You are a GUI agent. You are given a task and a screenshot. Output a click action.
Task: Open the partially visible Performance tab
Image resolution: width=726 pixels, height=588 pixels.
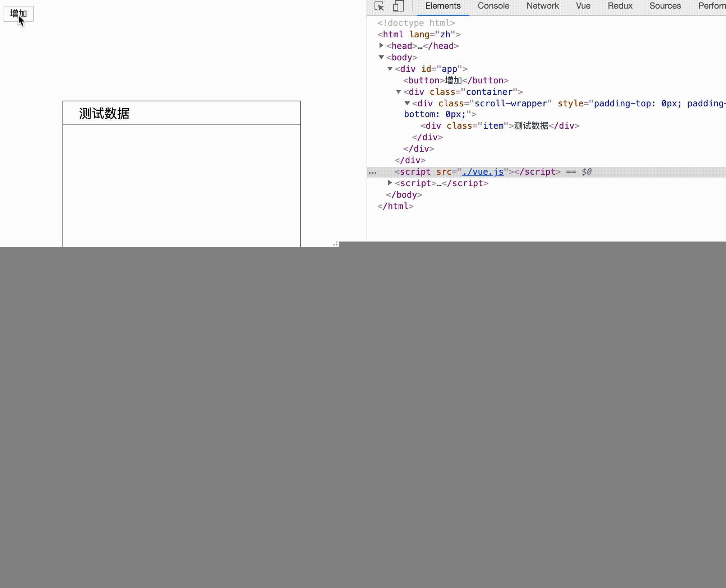(x=712, y=6)
